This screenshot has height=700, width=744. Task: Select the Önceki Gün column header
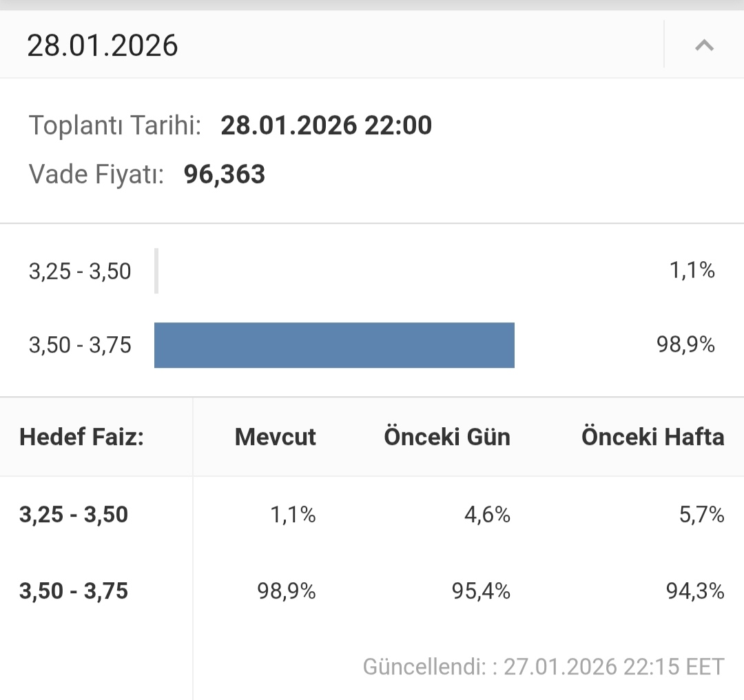447,437
